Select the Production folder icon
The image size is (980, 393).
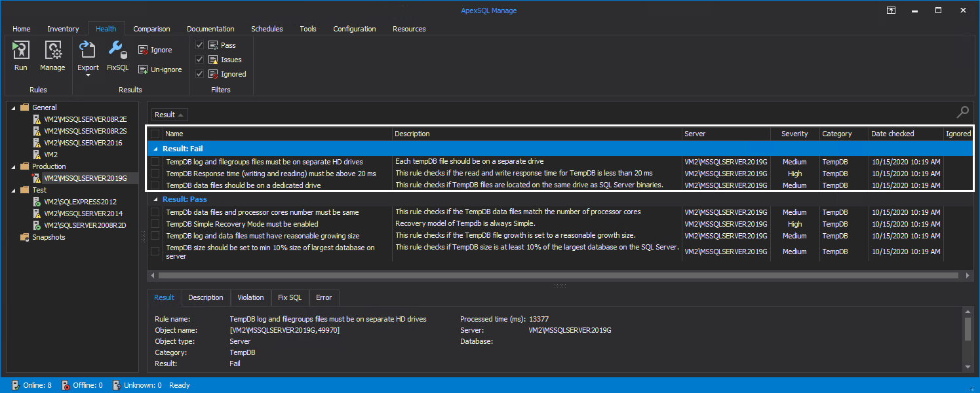[x=25, y=166]
